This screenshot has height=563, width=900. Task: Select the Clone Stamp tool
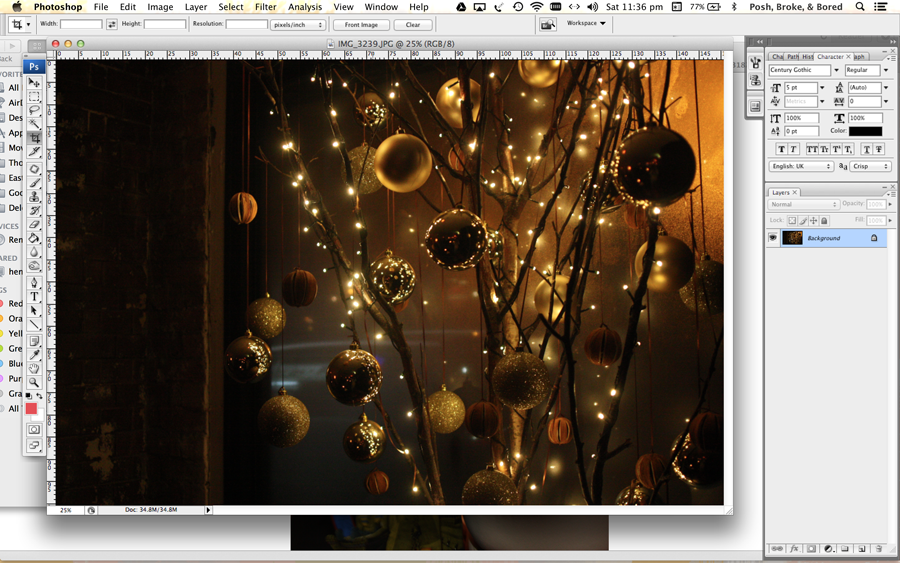pyautogui.click(x=34, y=197)
